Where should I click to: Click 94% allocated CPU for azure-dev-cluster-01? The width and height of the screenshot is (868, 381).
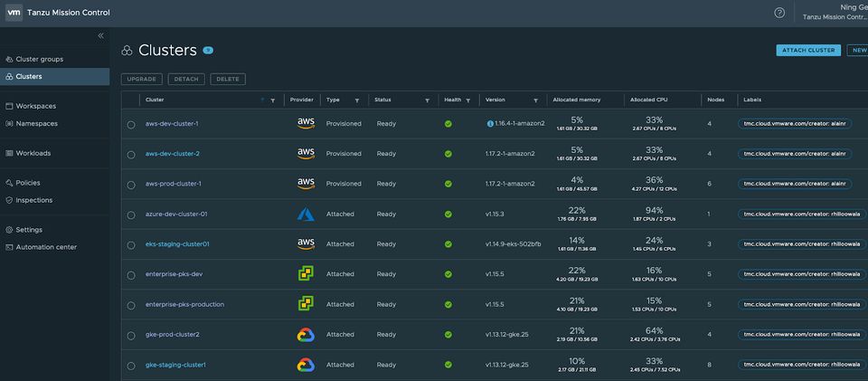tap(654, 211)
